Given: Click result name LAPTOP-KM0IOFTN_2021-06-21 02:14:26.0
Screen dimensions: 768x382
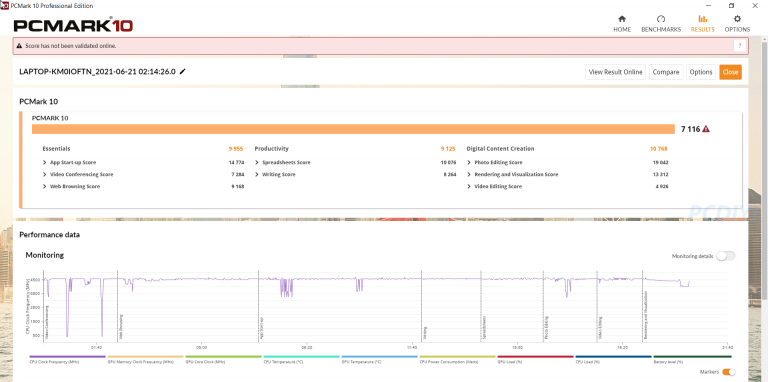Looking at the screenshot, I should click(x=97, y=72).
